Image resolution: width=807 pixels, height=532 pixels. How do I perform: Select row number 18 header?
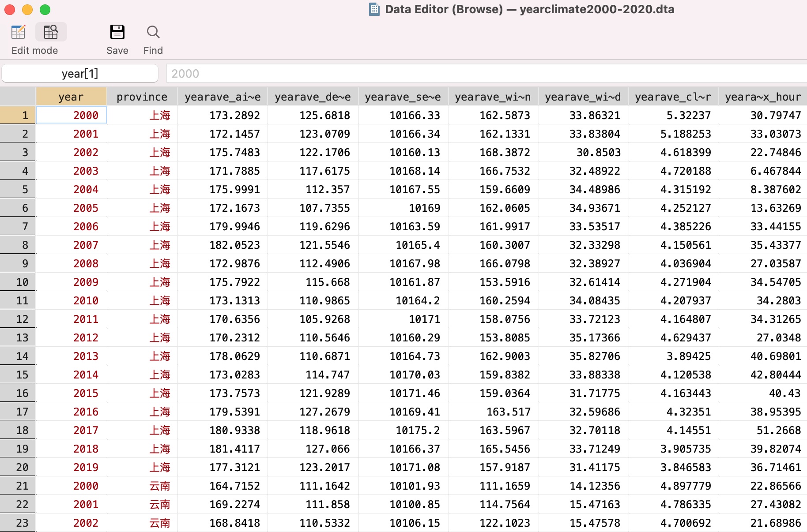tap(18, 430)
